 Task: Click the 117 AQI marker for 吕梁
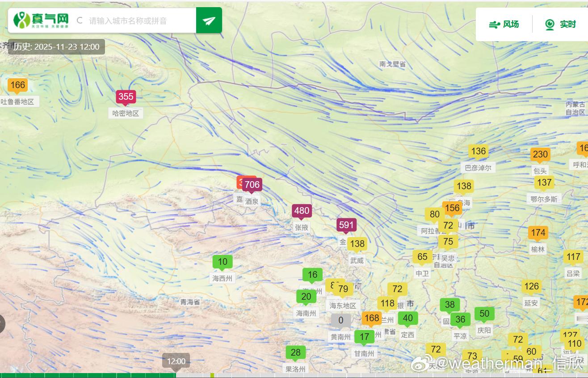[x=573, y=257]
